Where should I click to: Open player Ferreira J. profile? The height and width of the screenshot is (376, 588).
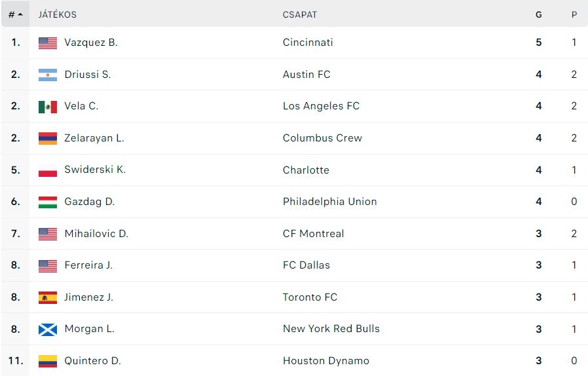pyautogui.click(x=88, y=265)
